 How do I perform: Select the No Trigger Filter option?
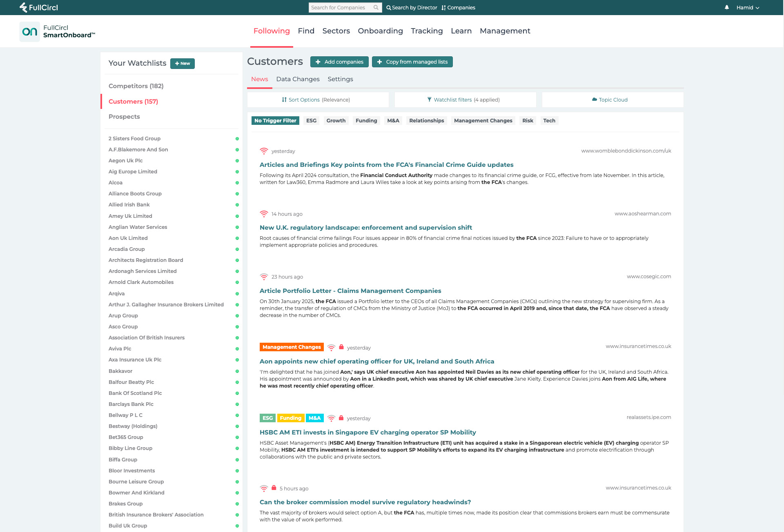tap(275, 120)
